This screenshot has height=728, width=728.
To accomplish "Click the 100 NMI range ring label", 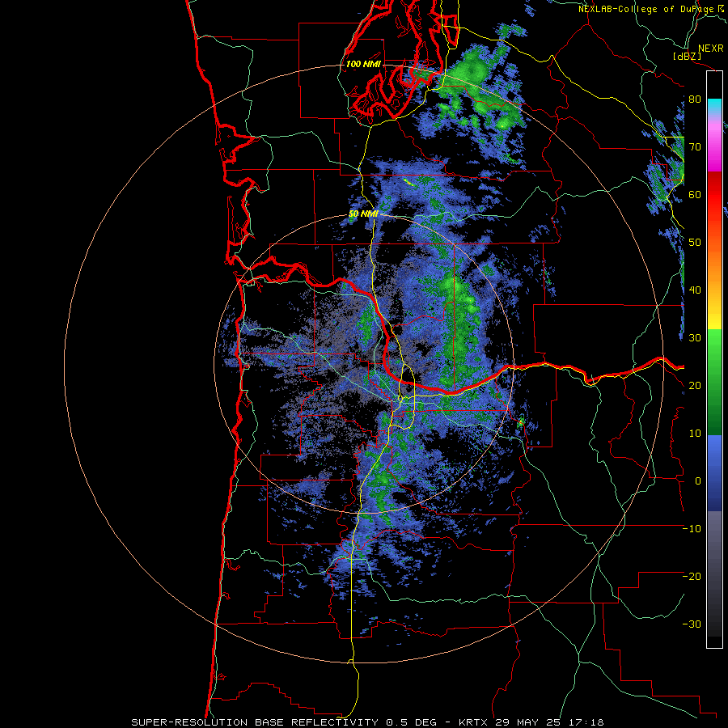I will tap(362, 64).
